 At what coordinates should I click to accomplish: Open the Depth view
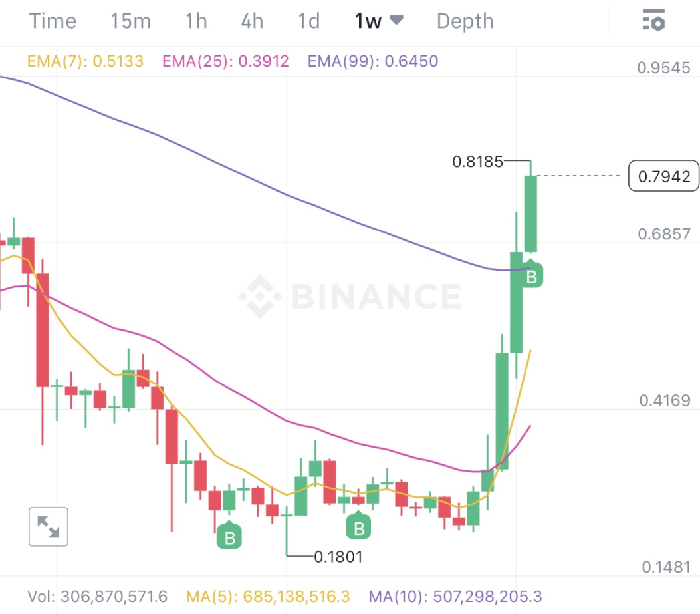coord(465,21)
